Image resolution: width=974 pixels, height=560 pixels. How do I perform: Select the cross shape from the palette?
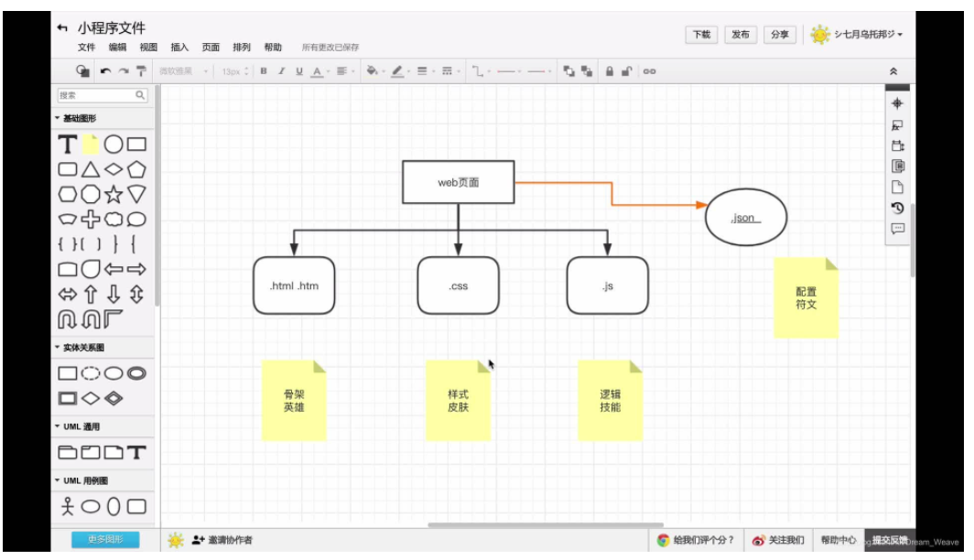pos(91,220)
